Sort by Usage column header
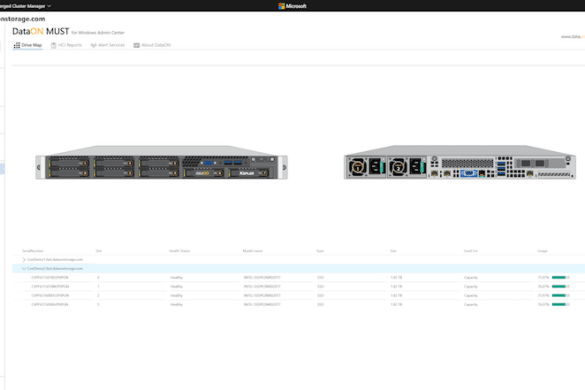The height and width of the screenshot is (390, 585). coord(542,251)
